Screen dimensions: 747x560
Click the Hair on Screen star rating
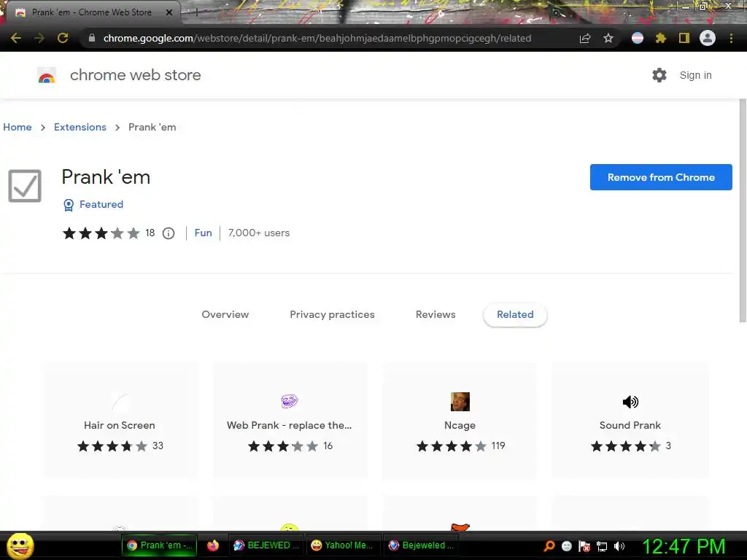(x=112, y=446)
